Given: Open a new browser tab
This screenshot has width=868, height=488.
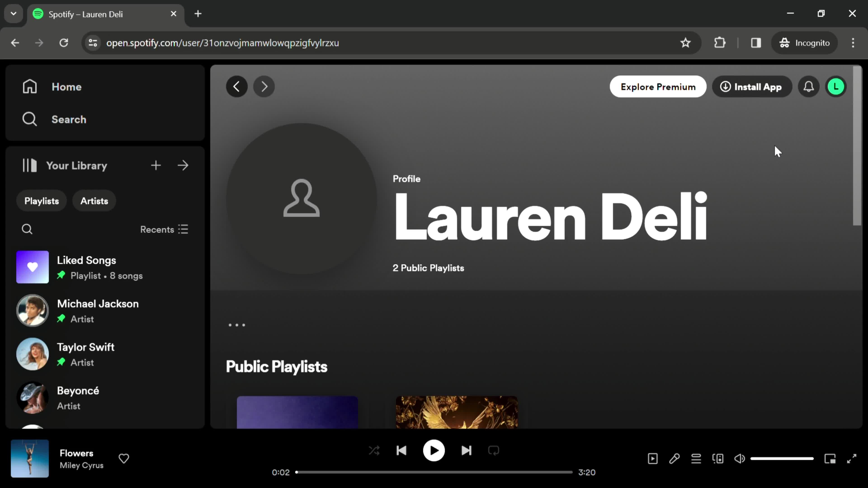Looking at the screenshot, I should (198, 14).
